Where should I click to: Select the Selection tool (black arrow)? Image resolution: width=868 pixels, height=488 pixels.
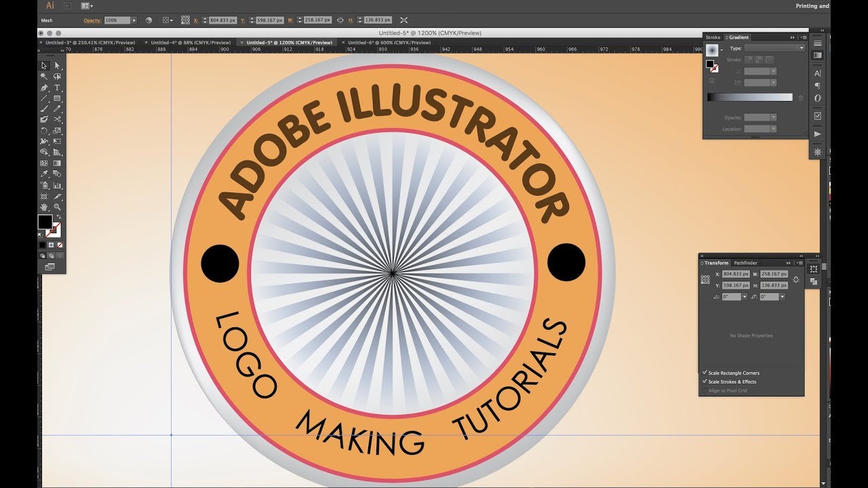coord(44,66)
